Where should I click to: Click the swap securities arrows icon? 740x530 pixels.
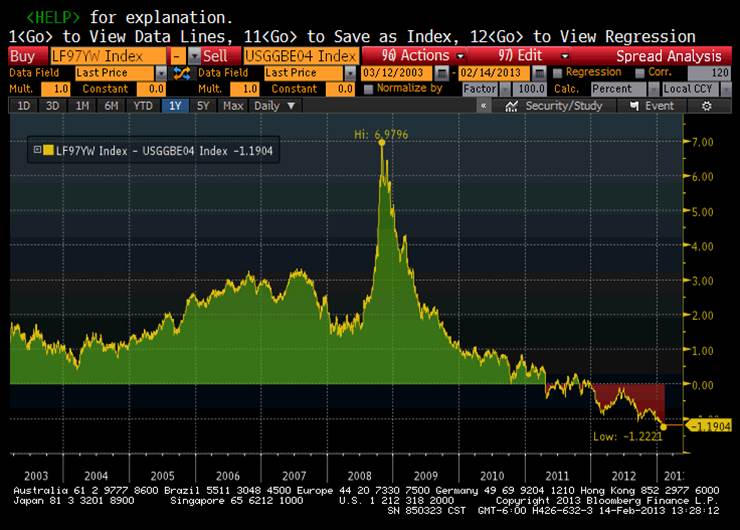point(182,73)
